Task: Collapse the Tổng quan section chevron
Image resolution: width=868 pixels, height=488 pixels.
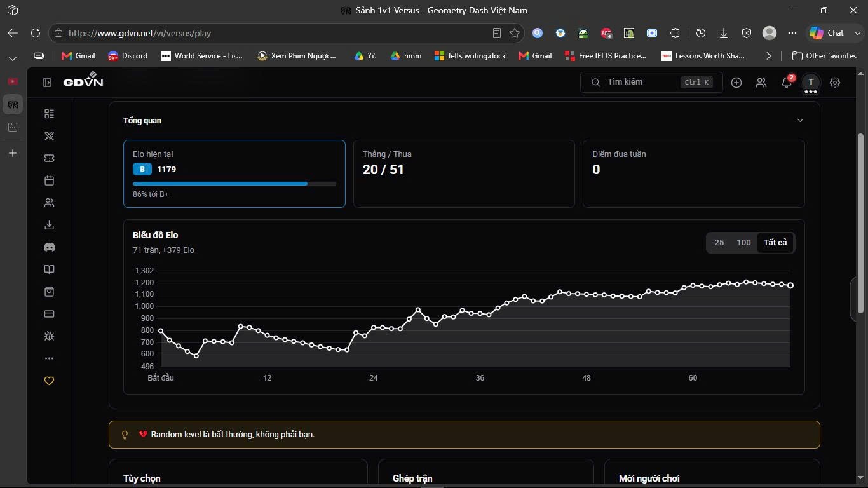Action: coord(800,121)
